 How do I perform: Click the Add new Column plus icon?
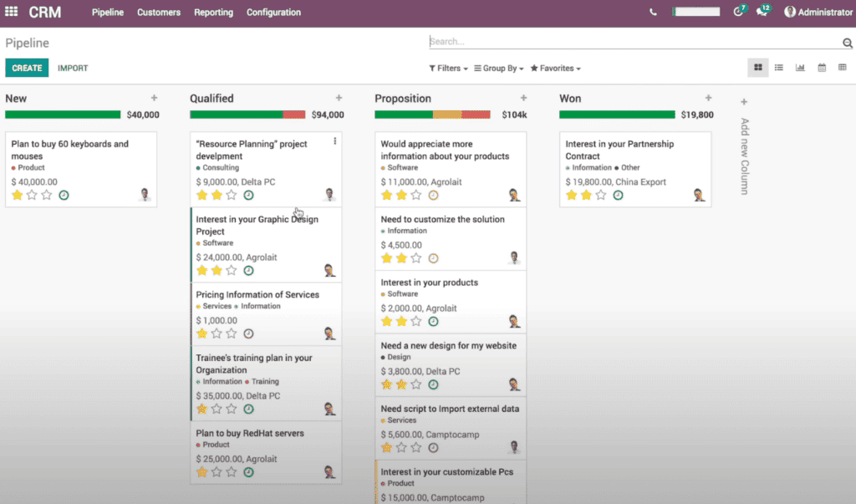point(743,102)
